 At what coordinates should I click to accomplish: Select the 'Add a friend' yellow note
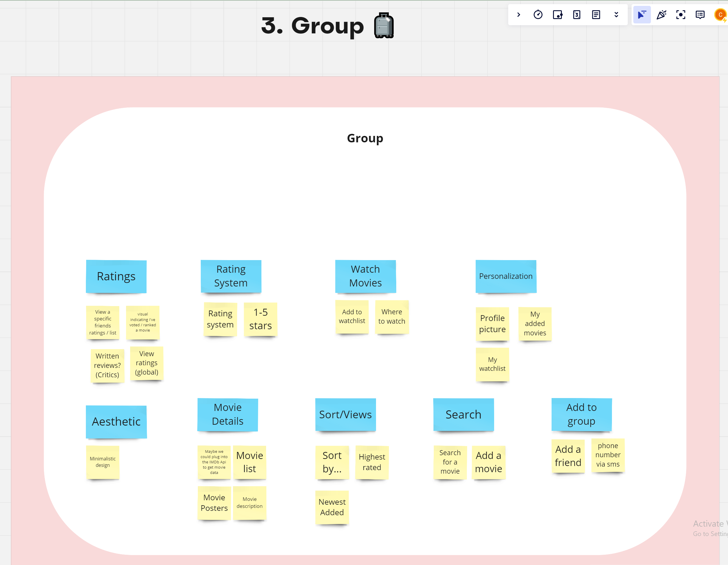tap(568, 456)
